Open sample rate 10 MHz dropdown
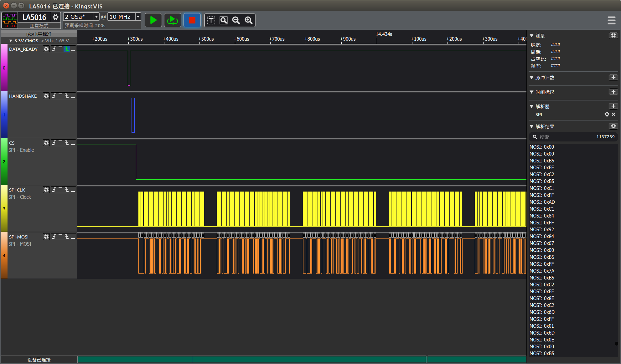The image size is (621, 364). click(x=138, y=17)
